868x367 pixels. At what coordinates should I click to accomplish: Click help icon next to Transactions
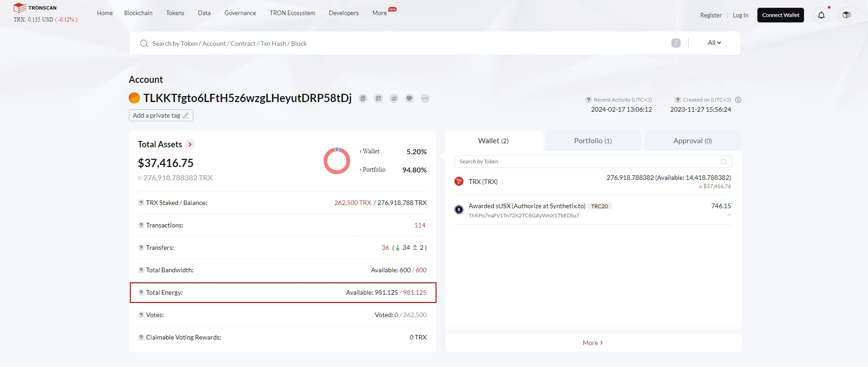coord(141,225)
